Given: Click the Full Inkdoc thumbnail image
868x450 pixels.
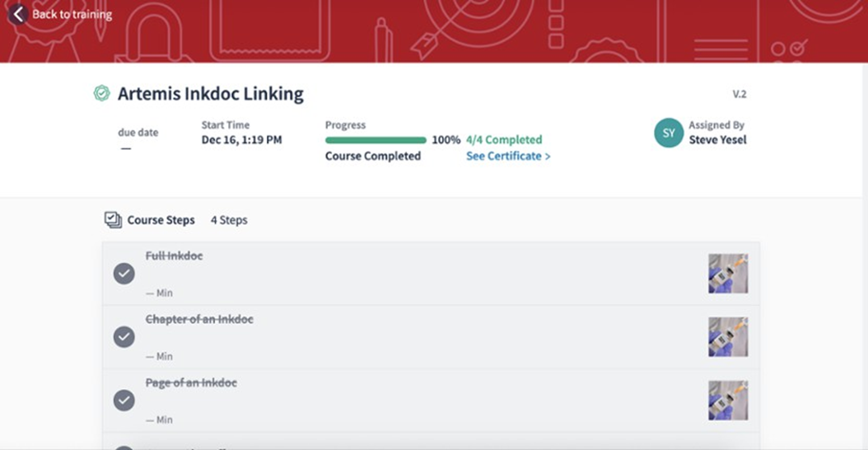Looking at the screenshot, I should pyautogui.click(x=728, y=274).
